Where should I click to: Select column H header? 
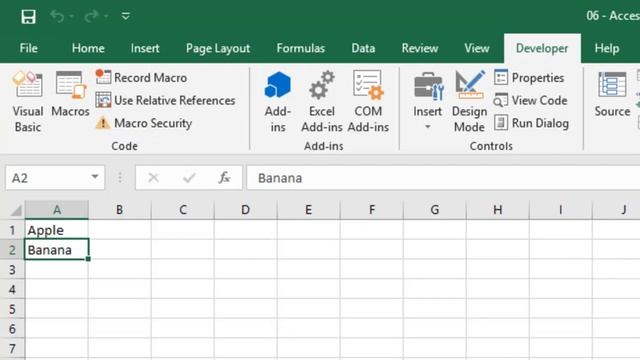[498, 210]
